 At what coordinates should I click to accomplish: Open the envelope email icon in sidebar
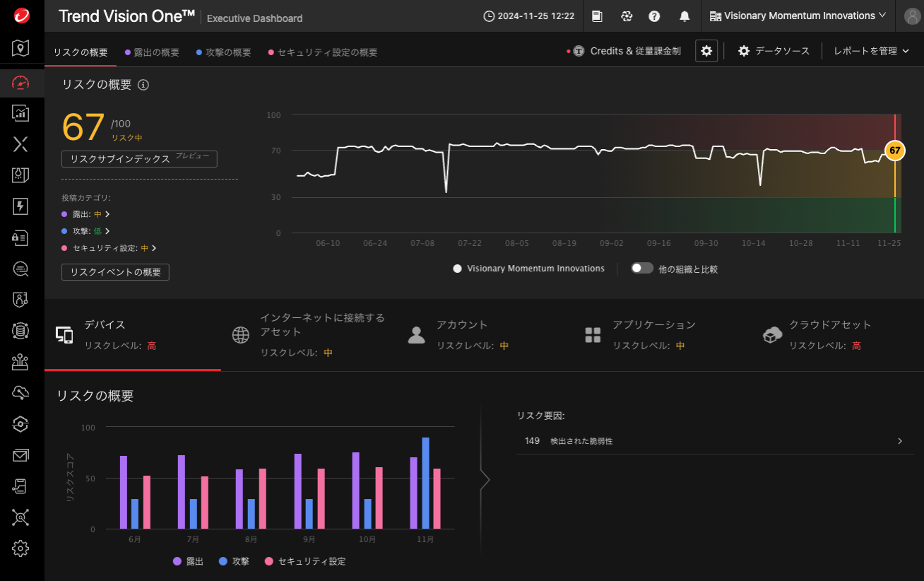[x=20, y=455]
